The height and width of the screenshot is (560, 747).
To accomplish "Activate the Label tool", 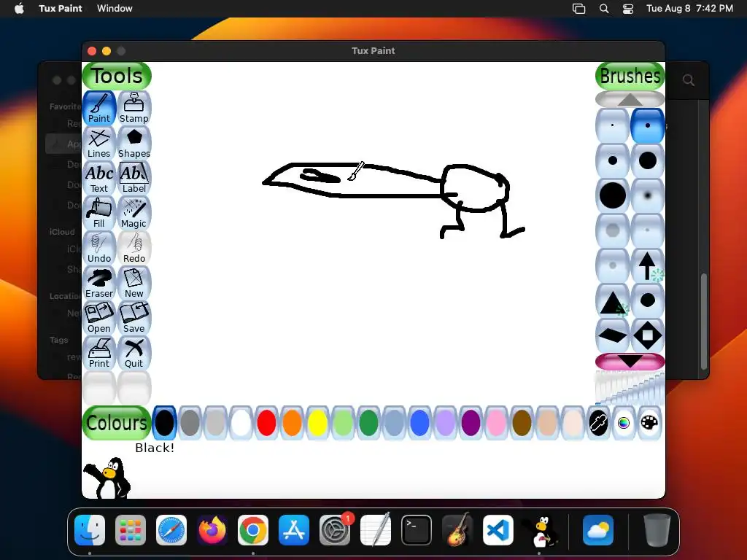I will click(x=134, y=178).
